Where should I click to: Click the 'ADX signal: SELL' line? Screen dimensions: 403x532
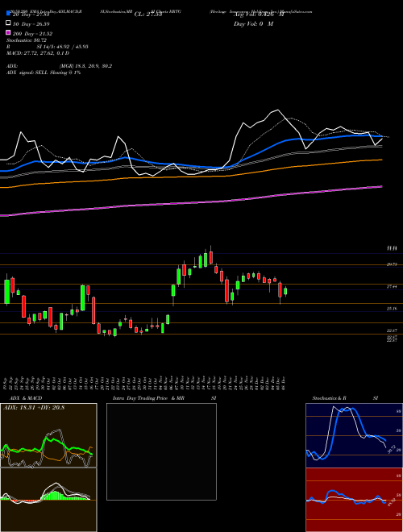[x=44, y=73]
